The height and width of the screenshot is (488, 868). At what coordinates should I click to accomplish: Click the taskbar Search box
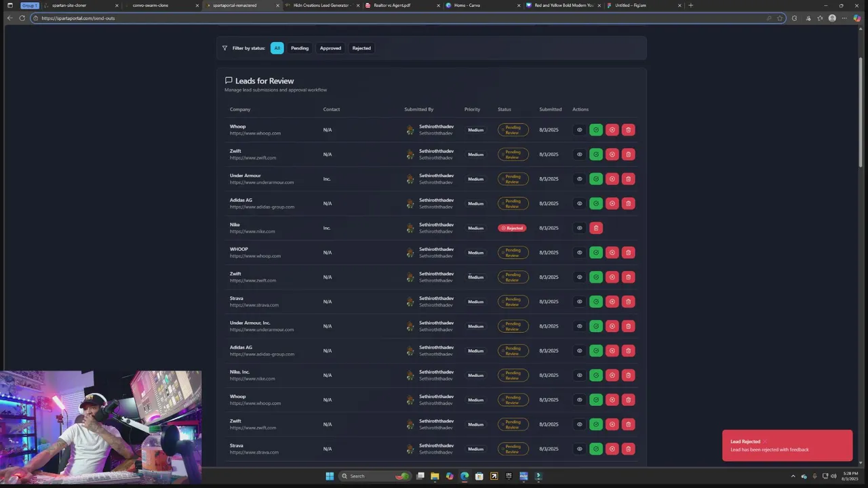pyautogui.click(x=376, y=476)
